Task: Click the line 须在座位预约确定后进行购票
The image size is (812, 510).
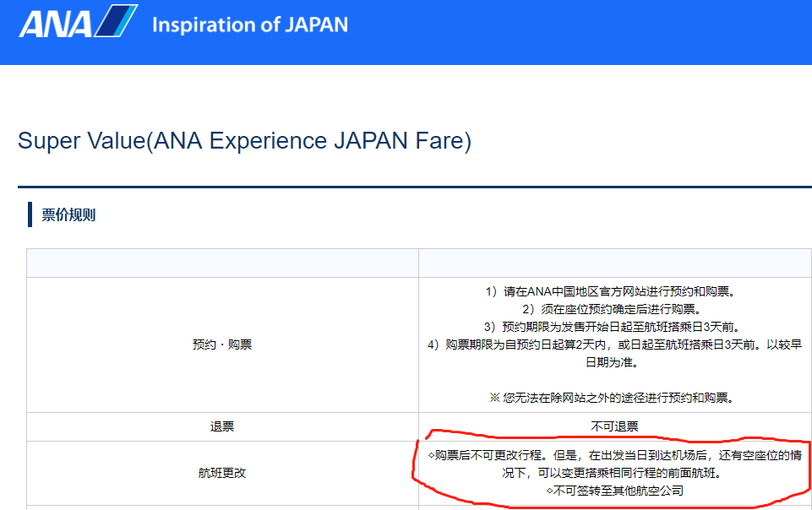Action: 612,309
